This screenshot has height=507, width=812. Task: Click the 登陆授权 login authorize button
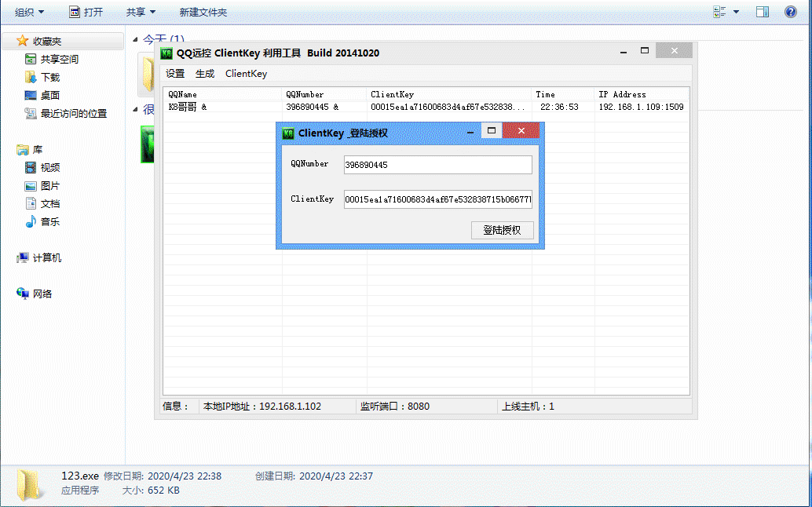pos(503,230)
